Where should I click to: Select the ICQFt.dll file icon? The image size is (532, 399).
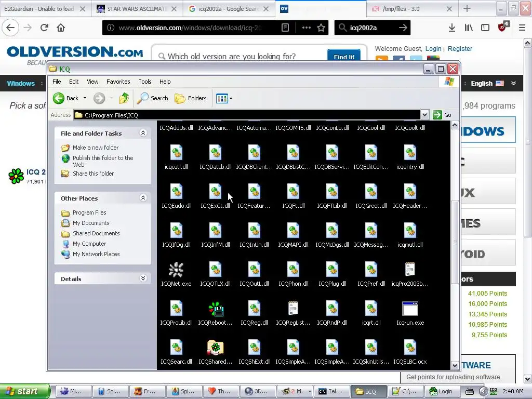click(x=293, y=192)
